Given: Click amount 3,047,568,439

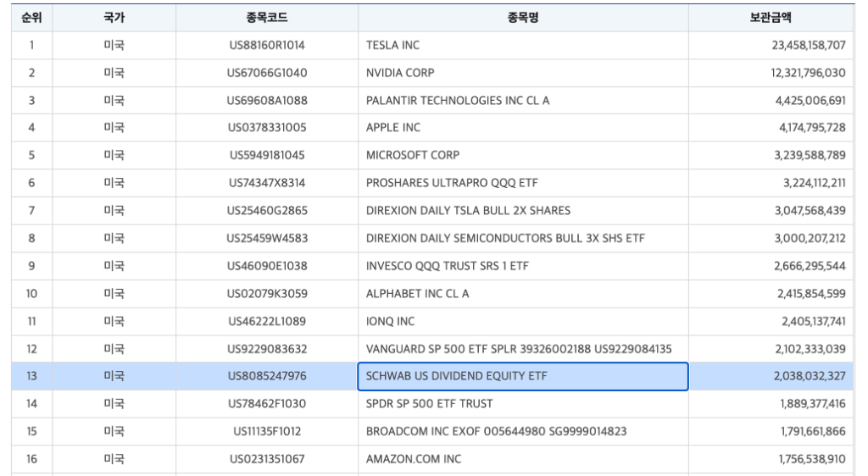Looking at the screenshot, I should pos(810,211).
